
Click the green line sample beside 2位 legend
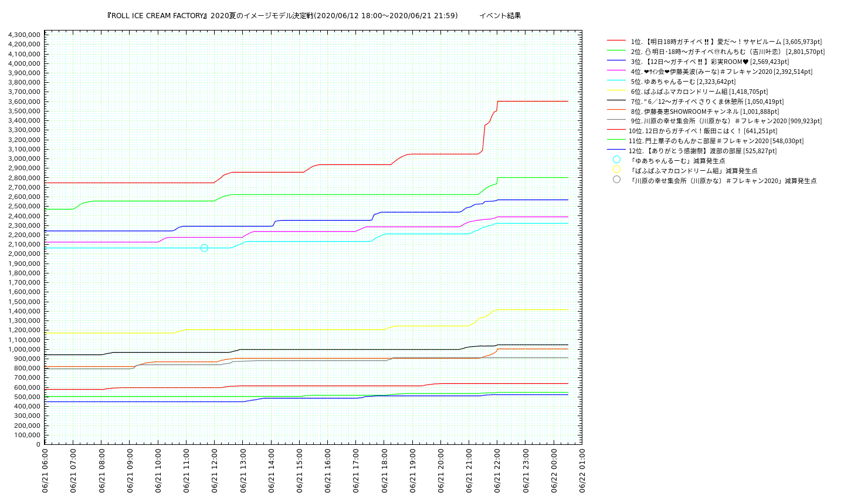point(616,50)
